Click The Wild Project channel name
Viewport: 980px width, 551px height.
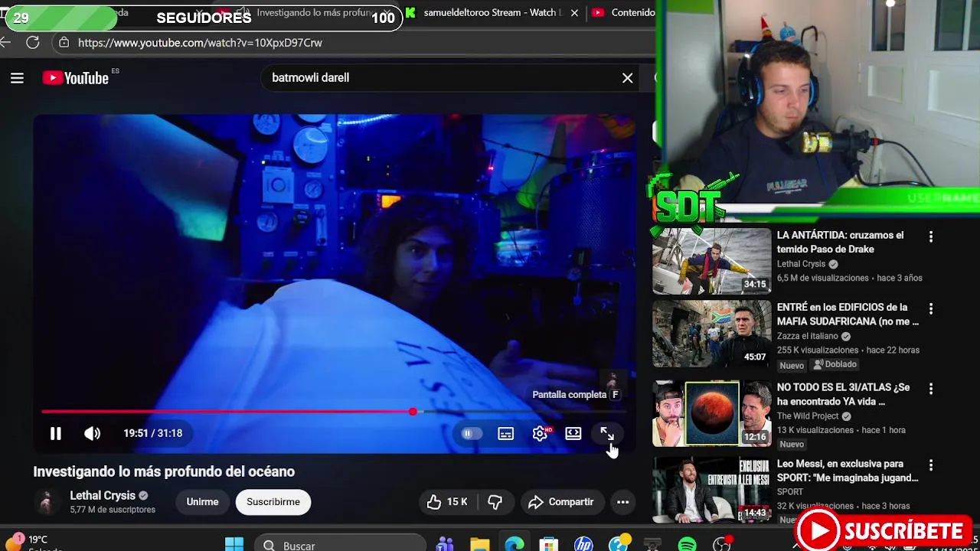click(808, 416)
